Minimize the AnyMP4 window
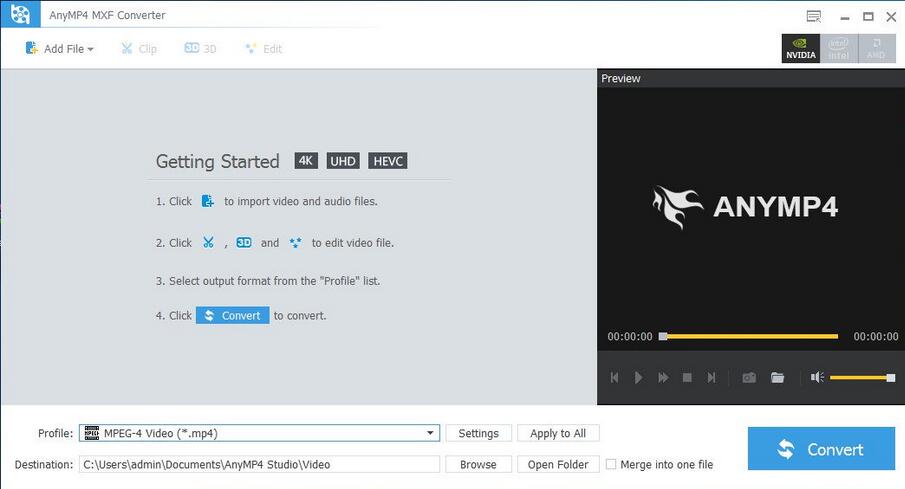 (845, 17)
